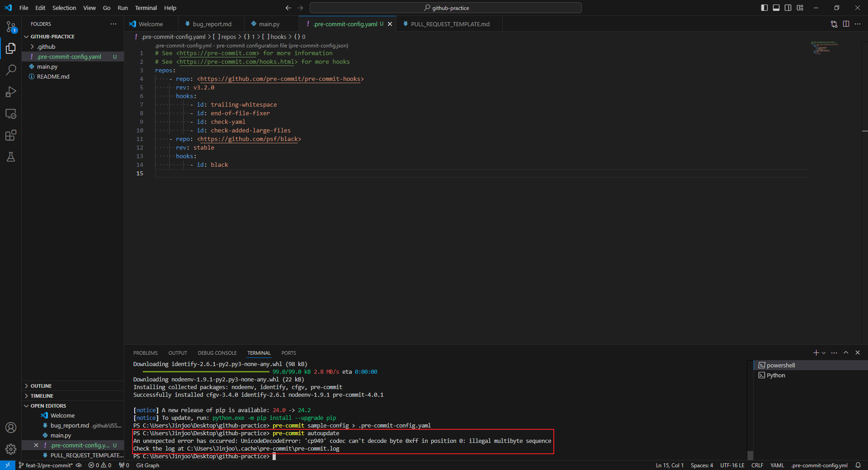This screenshot has height=470, width=868.
Task: Switch to the DEBUG CONSOLE tab
Action: pos(217,353)
